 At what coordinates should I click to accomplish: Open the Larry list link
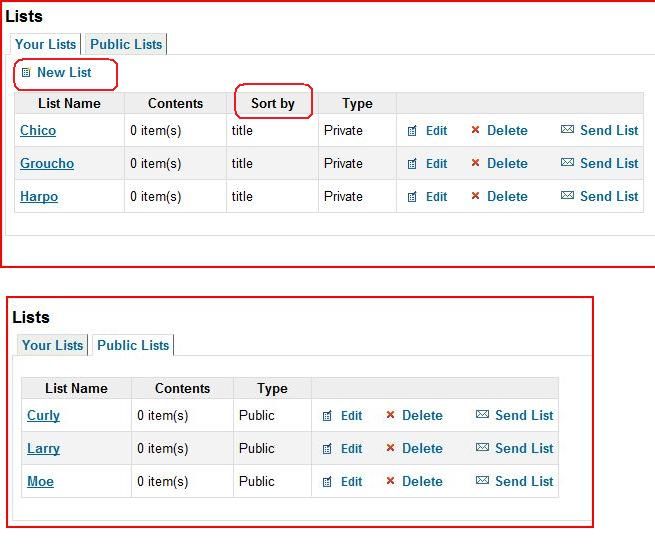pos(43,448)
